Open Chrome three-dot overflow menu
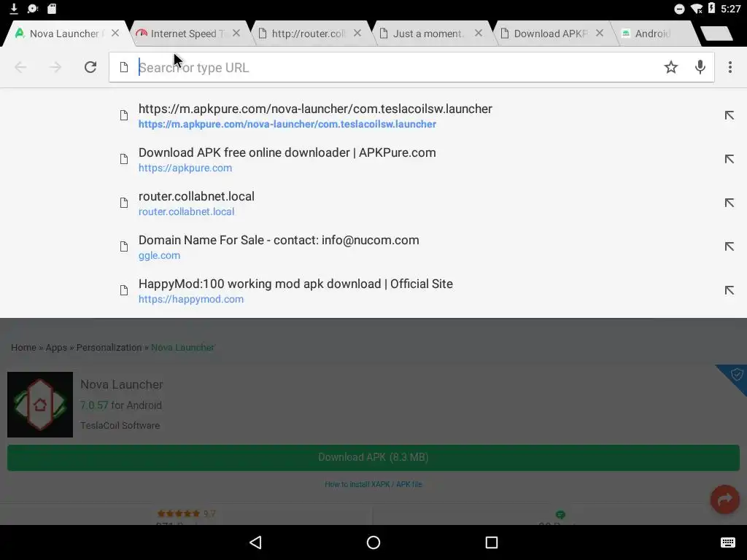The width and height of the screenshot is (747, 560). tap(729, 67)
